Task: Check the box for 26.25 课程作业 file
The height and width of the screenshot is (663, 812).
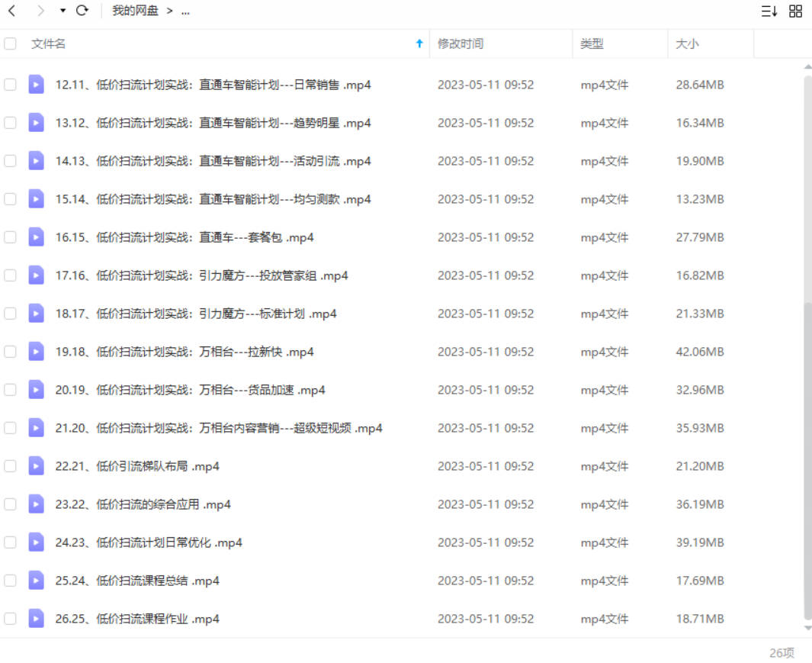Action: coord(10,619)
